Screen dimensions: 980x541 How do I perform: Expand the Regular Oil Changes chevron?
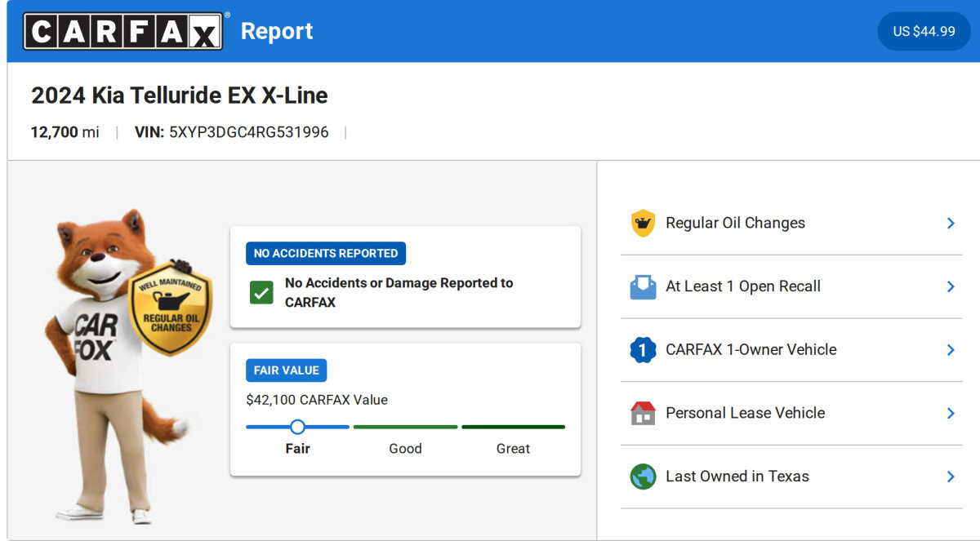pyautogui.click(x=950, y=223)
